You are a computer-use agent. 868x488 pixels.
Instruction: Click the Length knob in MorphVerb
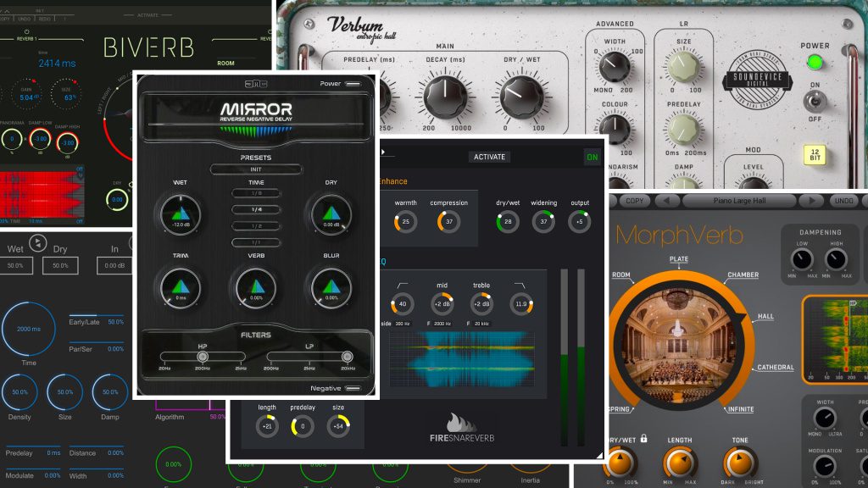(x=679, y=463)
